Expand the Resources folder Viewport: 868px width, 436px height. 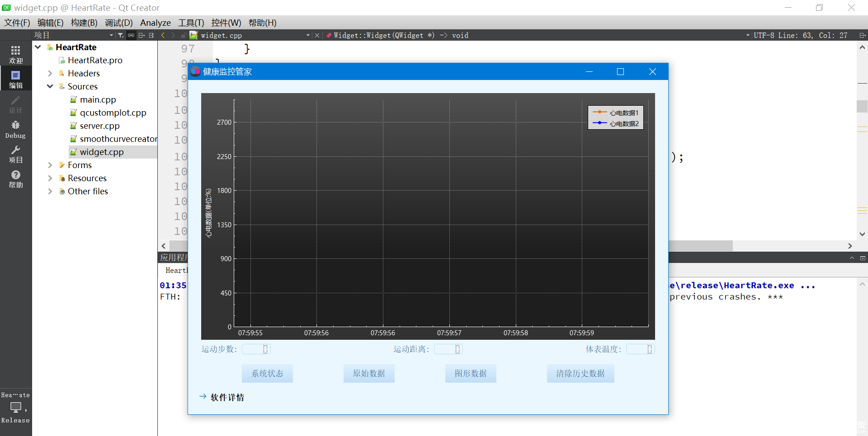pos(50,178)
